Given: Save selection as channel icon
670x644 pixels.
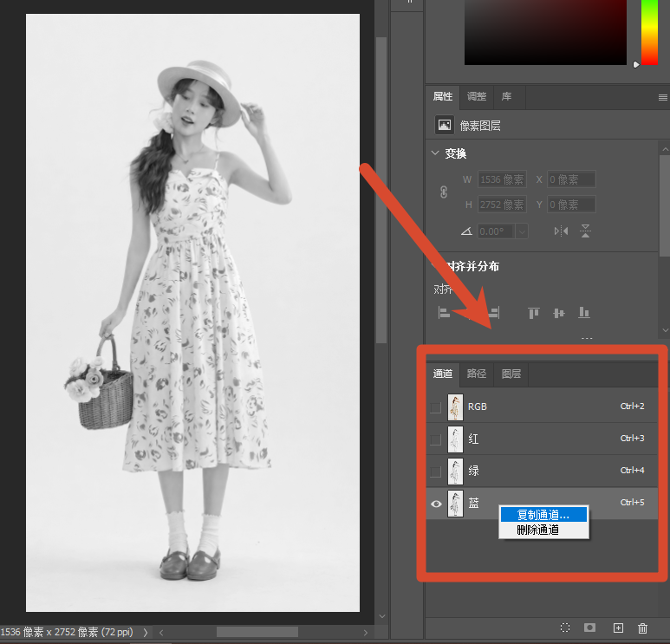Looking at the screenshot, I should pyautogui.click(x=589, y=628).
